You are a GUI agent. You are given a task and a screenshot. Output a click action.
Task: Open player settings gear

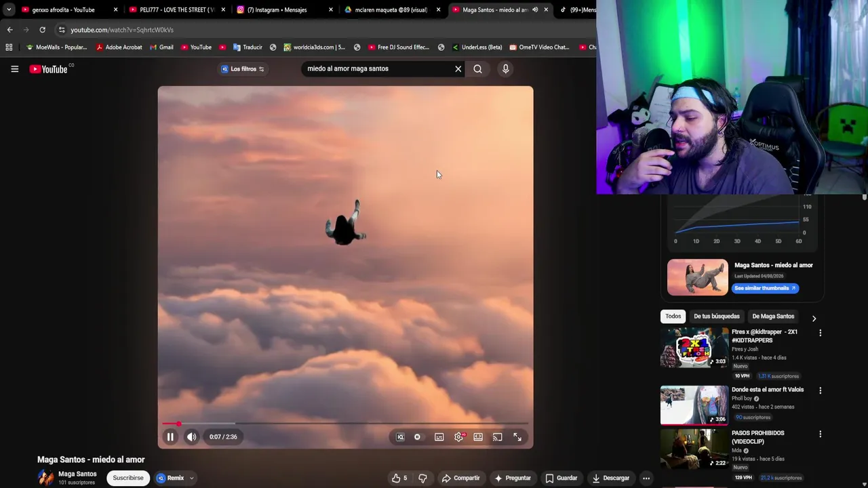(x=459, y=437)
